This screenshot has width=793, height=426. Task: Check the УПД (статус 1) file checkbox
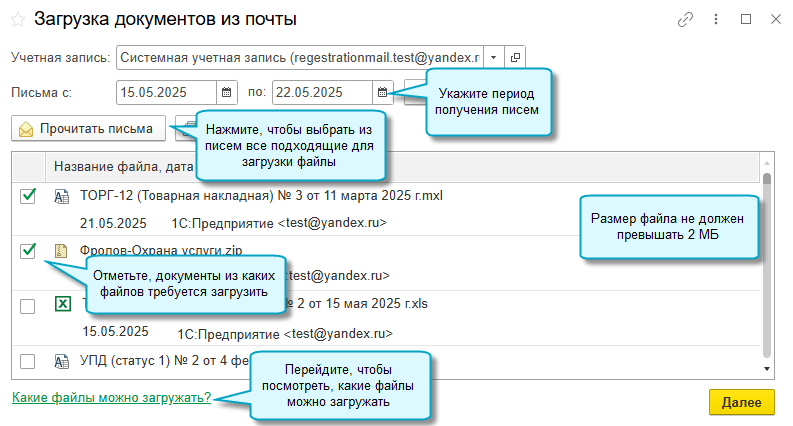coord(28,360)
